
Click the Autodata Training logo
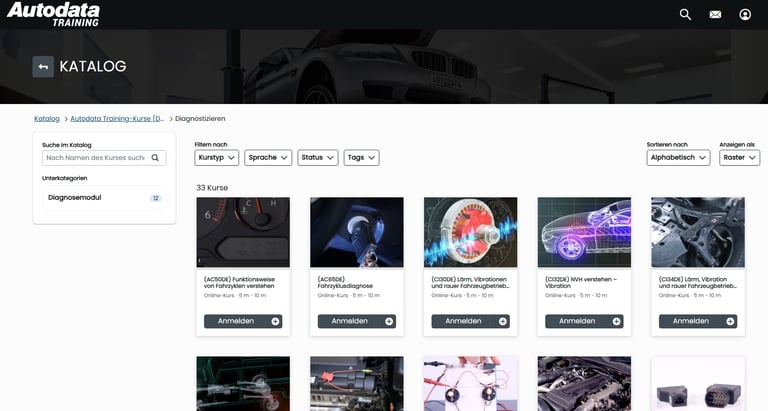click(x=53, y=14)
